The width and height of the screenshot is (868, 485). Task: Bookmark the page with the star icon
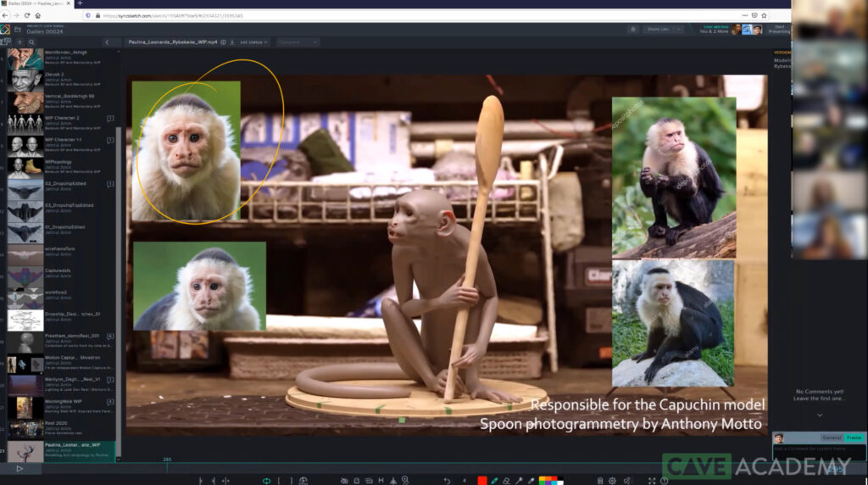pyautogui.click(x=764, y=15)
